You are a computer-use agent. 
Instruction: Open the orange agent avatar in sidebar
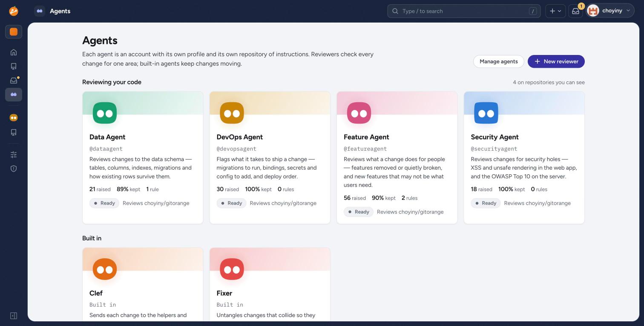click(x=14, y=118)
